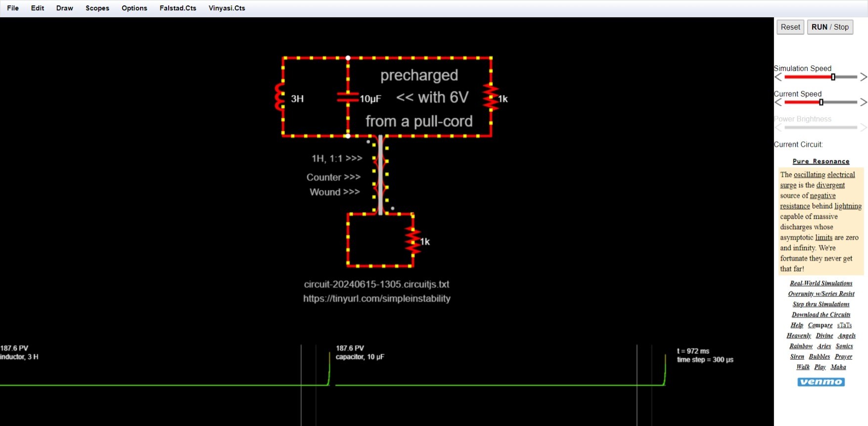Click the Compare link
This screenshot has width=868, height=426.
coord(820,325)
